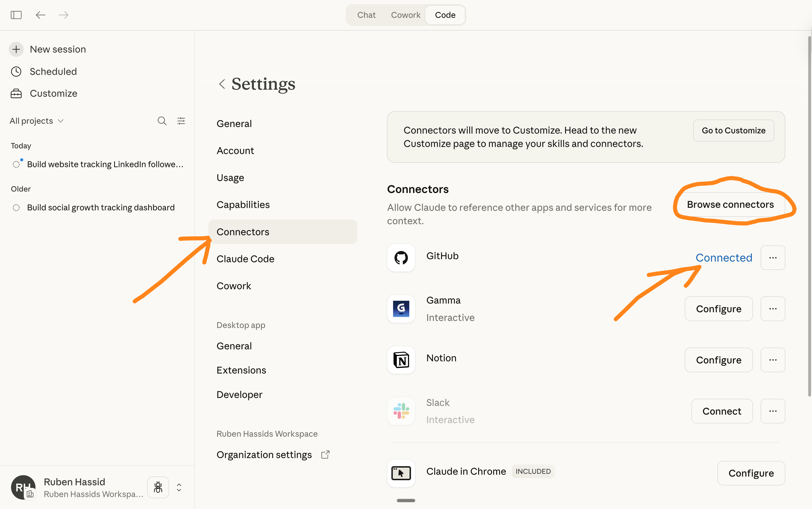Open GitHub more options menu
Image resolution: width=812 pixels, height=509 pixels.
point(773,258)
